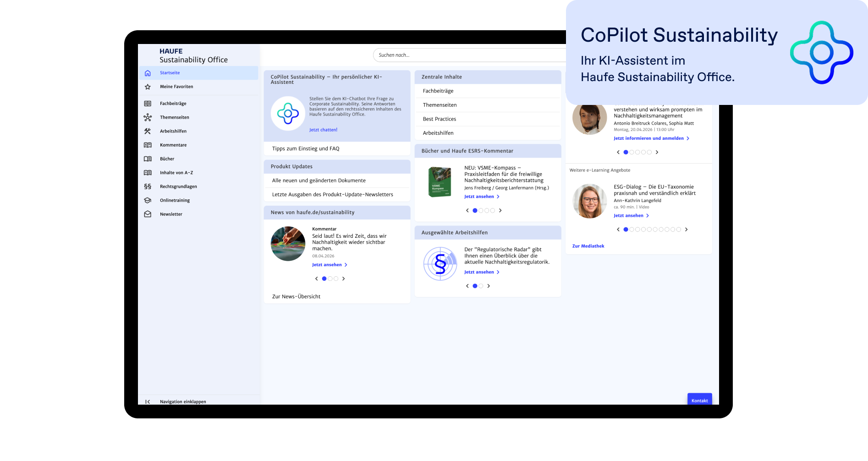The width and height of the screenshot is (868, 461).
Task: Select third dot in Bücher carousel
Action: click(487, 211)
